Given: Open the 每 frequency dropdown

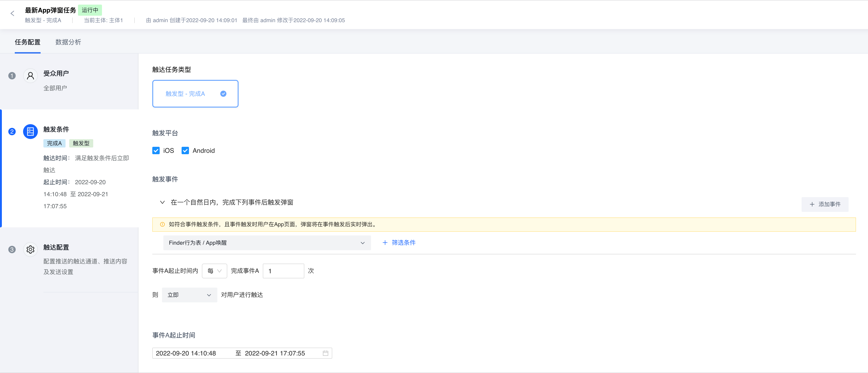Looking at the screenshot, I should (214, 271).
